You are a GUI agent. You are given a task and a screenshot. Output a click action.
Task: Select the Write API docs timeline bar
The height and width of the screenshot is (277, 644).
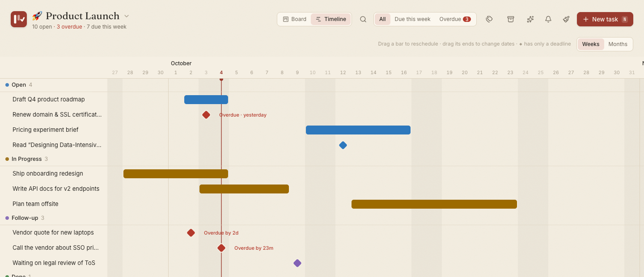click(x=244, y=189)
